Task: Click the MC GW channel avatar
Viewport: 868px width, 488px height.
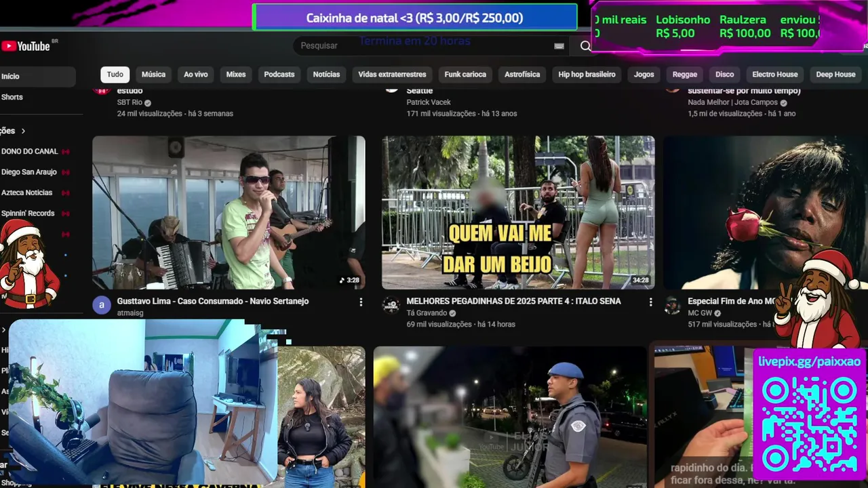Action: (x=672, y=305)
